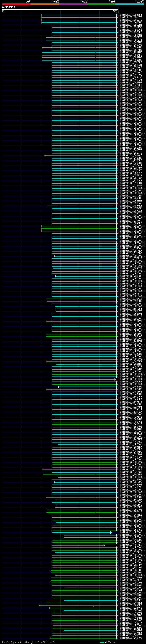Click the white query sequence ruler bar
This screenshot has width=146, height=644.
coord(60,9)
